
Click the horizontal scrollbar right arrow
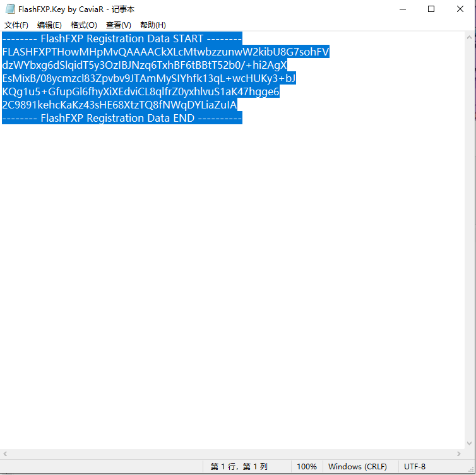(459, 454)
